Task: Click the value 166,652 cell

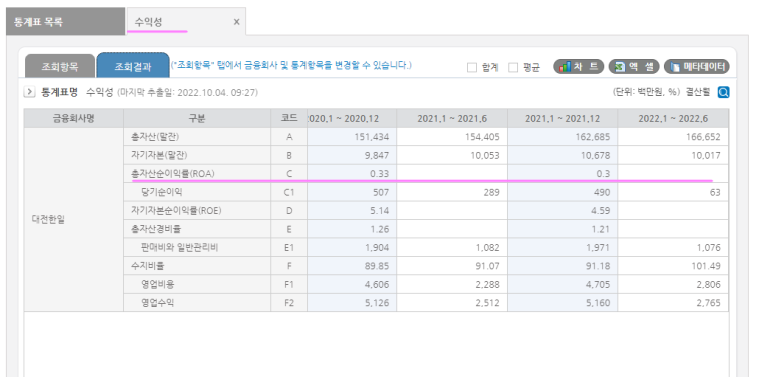Action: pos(673,137)
